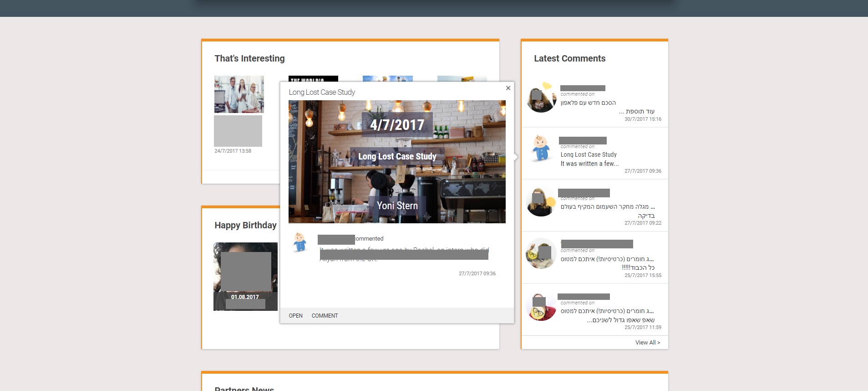Click the baby avatar in Latest Comments
868x391 pixels.
pyautogui.click(x=541, y=148)
